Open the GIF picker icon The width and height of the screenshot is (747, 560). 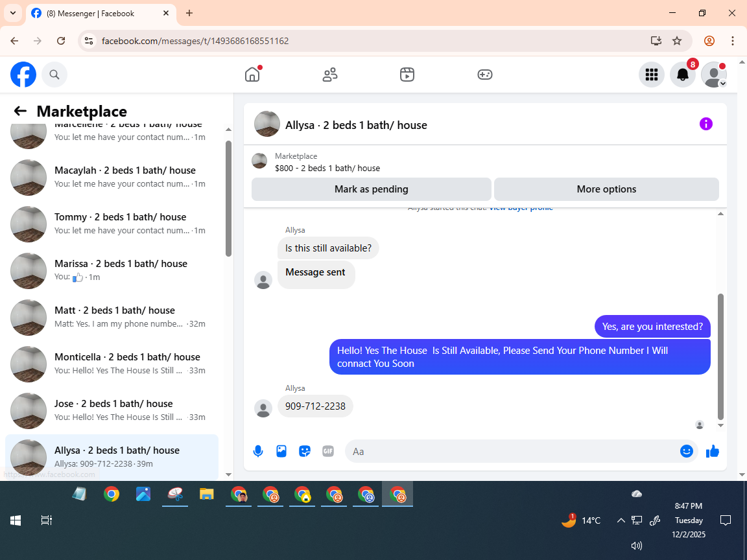[328, 451]
